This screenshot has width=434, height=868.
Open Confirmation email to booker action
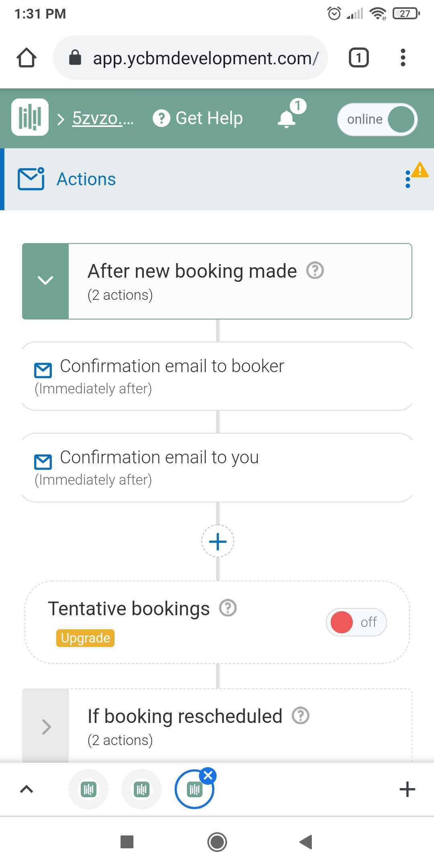(x=217, y=376)
